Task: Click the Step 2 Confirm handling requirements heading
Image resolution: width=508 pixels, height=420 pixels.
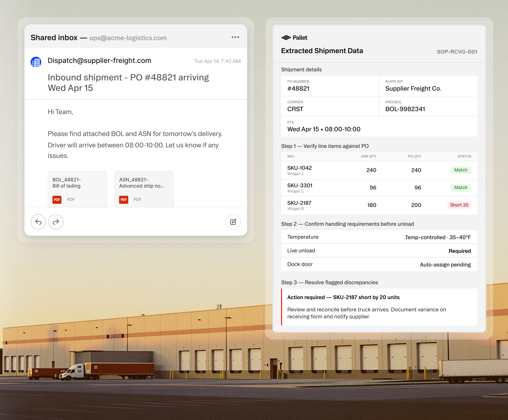Action: (347, 224)
